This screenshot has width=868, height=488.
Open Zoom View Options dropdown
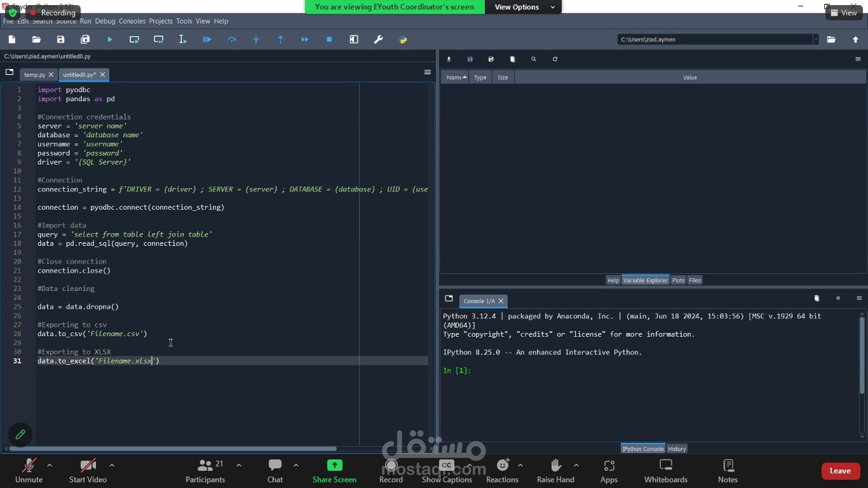point(524,7)
